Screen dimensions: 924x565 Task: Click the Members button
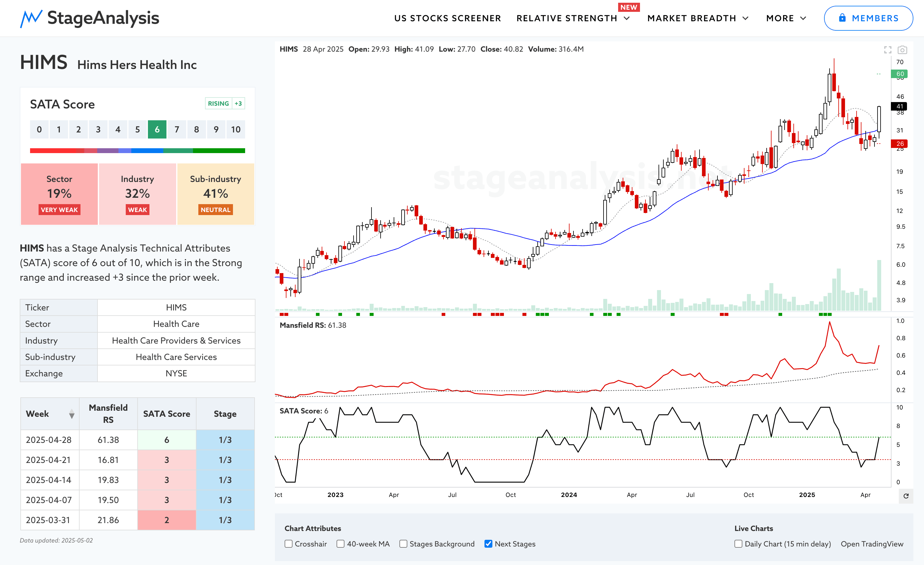pos(868,18)
